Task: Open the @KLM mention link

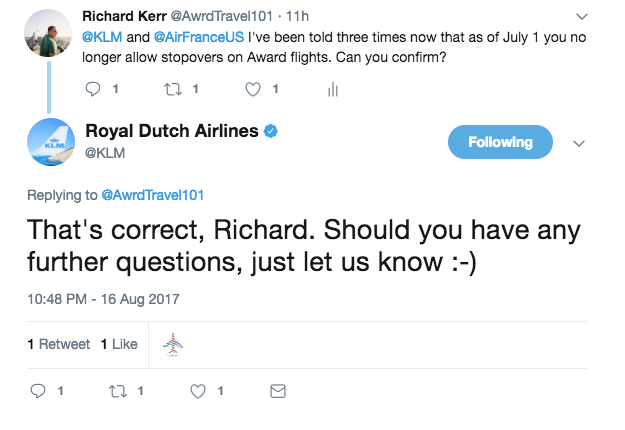Action: 102,37
